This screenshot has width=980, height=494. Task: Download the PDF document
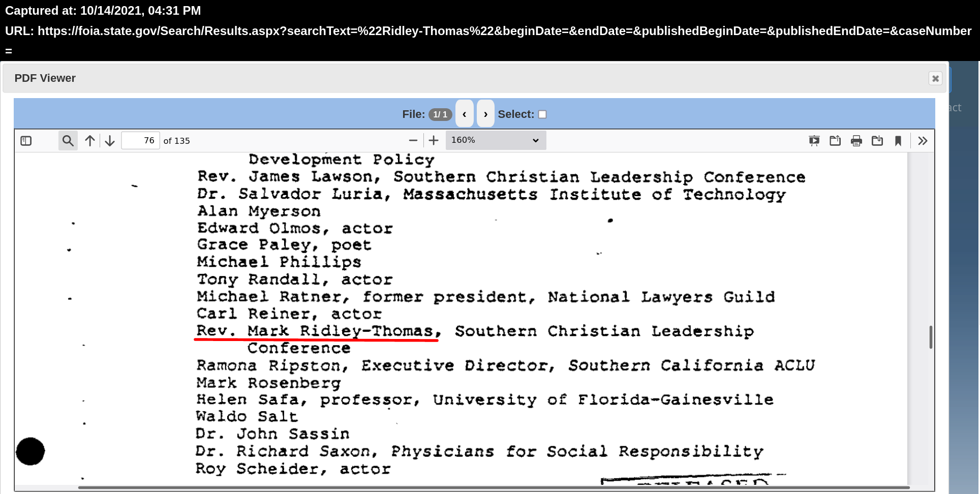(877, 141)
